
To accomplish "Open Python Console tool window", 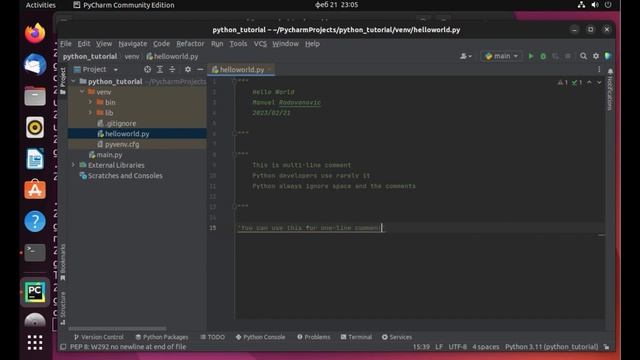I will [x=260, y=337].
